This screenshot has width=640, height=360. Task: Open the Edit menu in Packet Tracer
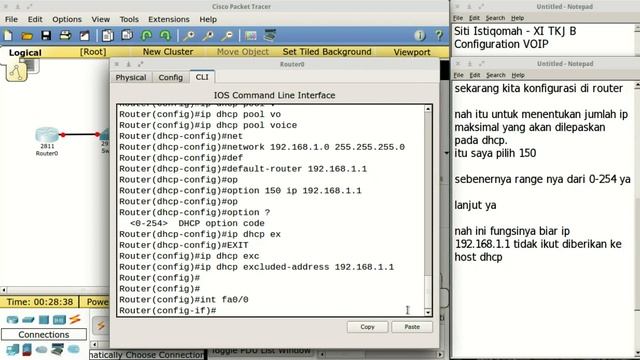pos(35,19)
